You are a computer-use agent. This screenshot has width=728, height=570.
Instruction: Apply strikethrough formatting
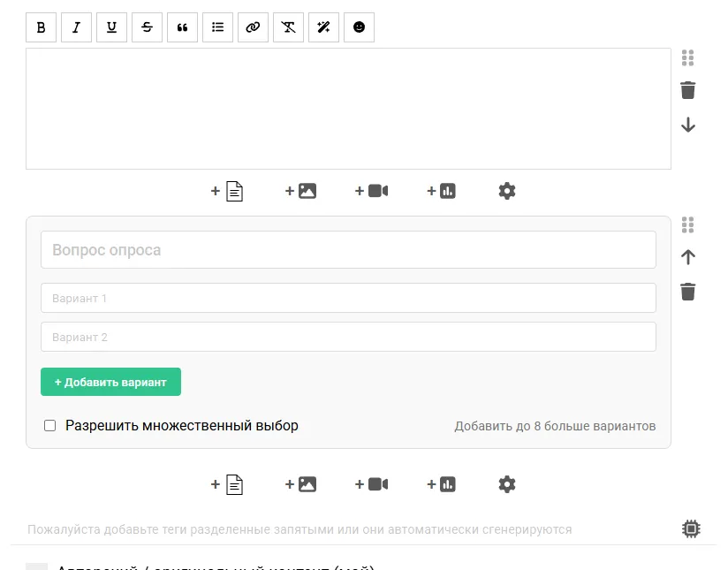[x=147, y=27]
